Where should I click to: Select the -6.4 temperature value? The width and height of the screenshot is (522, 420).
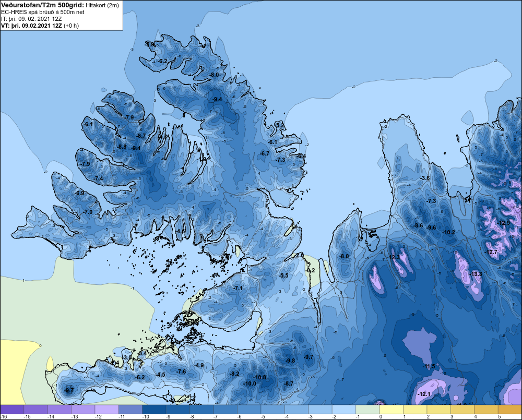[301, 156]
